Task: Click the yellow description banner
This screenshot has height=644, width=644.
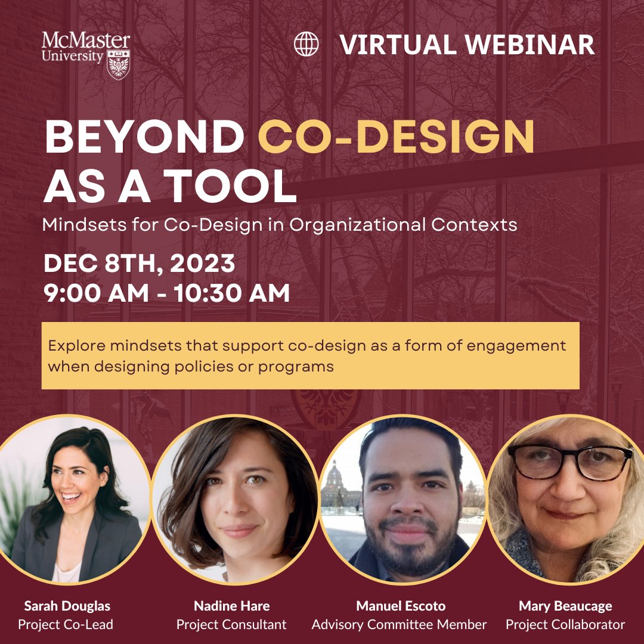Action: 310,354
